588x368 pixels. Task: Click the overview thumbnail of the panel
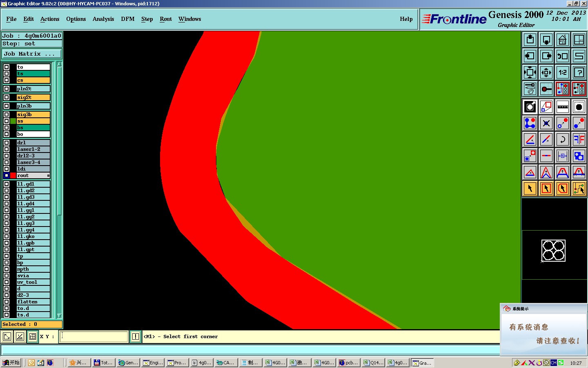[553, 251]
